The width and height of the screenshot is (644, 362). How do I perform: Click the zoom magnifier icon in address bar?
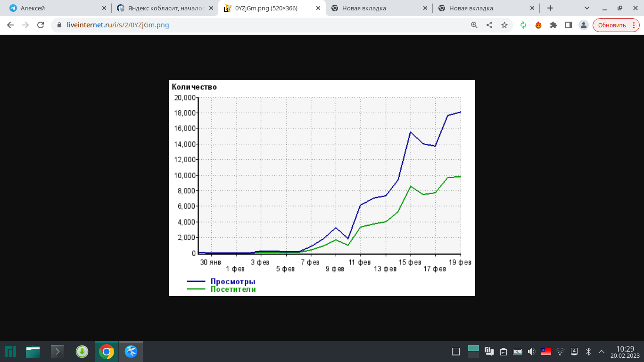[x=474, y=25]
